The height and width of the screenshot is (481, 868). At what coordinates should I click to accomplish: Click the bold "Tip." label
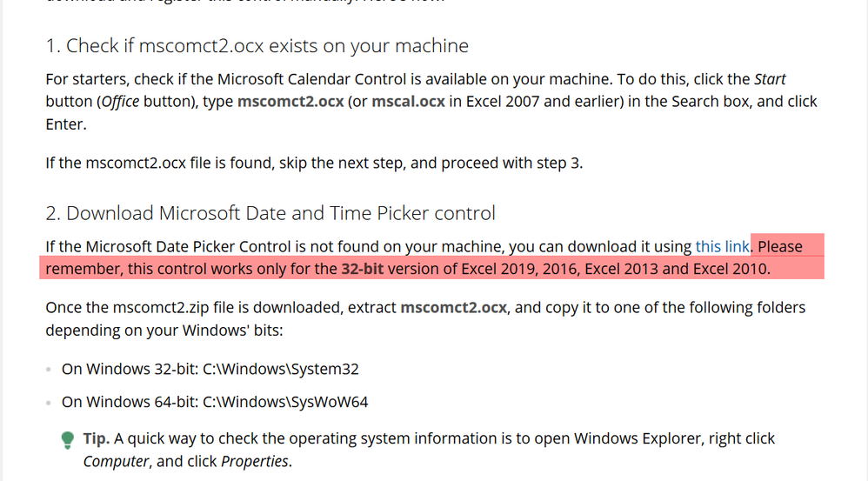pyautogui.click(x=97, y=438)
